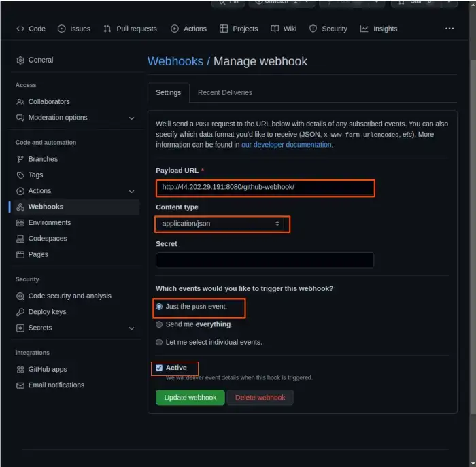Image resolution: width=476 pixels, height=467 pixels.
Task: Click the Collaborators people icon
Action: pyautogui.click(x=20, y=102)
